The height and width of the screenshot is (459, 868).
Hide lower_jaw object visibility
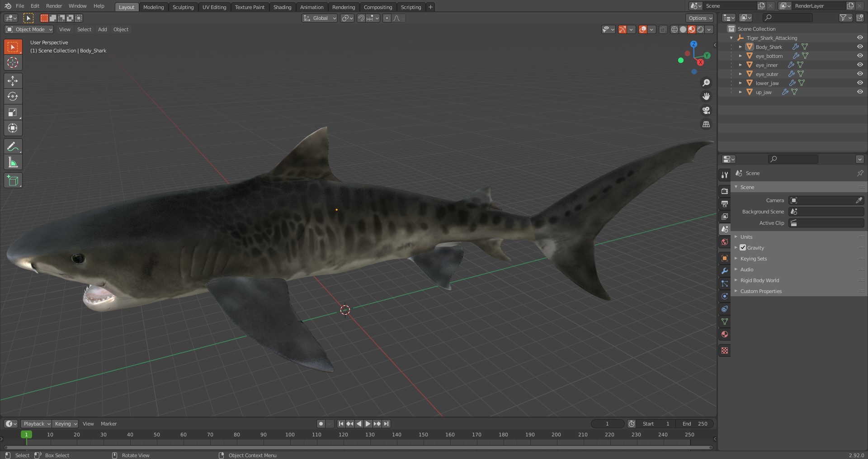[860, 83]
